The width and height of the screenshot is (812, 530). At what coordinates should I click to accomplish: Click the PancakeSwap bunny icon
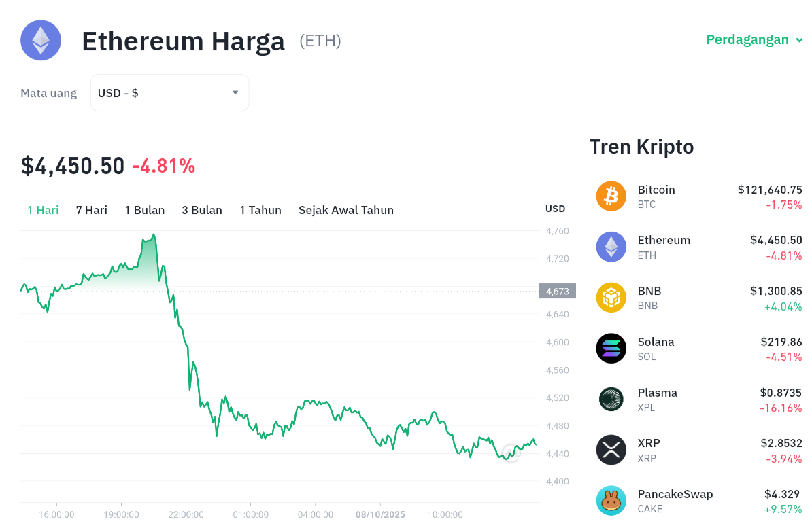(x=611, y=501)
